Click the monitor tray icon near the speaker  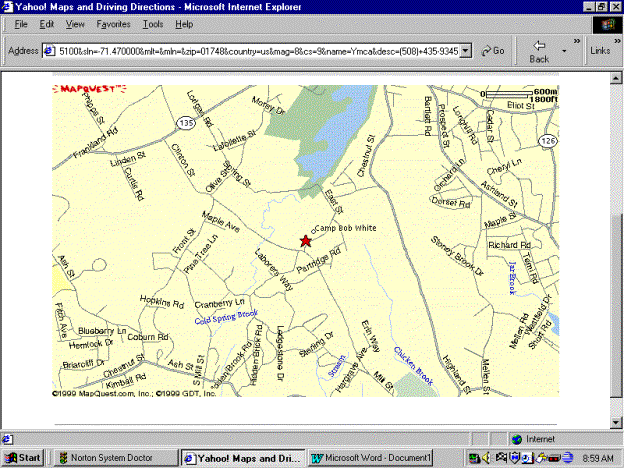pos(474,458)
